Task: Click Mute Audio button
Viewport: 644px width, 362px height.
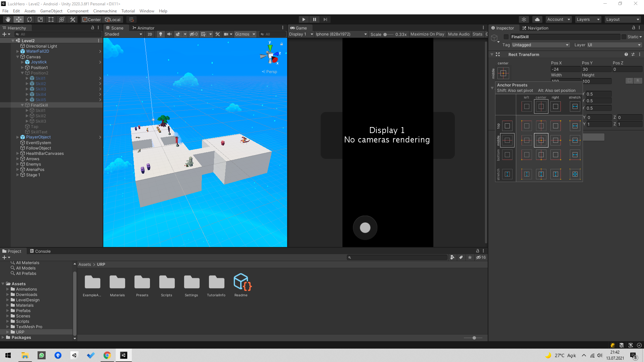Action: [x=459, y=34]
